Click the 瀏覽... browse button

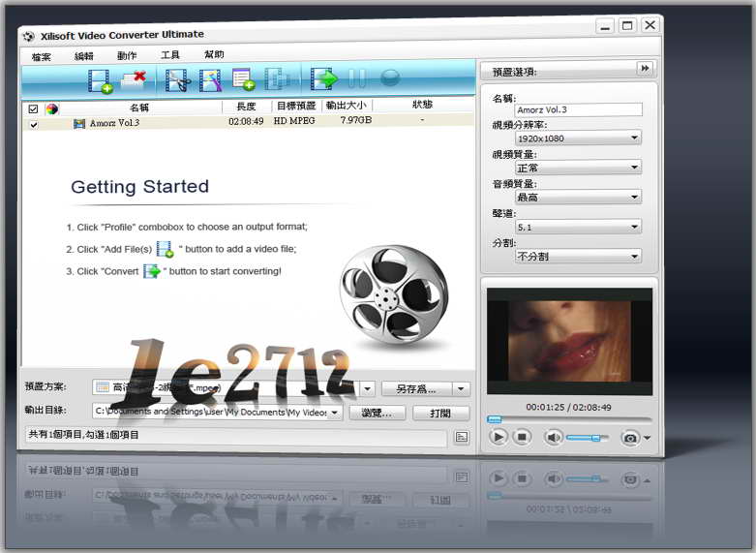(378, 414)
